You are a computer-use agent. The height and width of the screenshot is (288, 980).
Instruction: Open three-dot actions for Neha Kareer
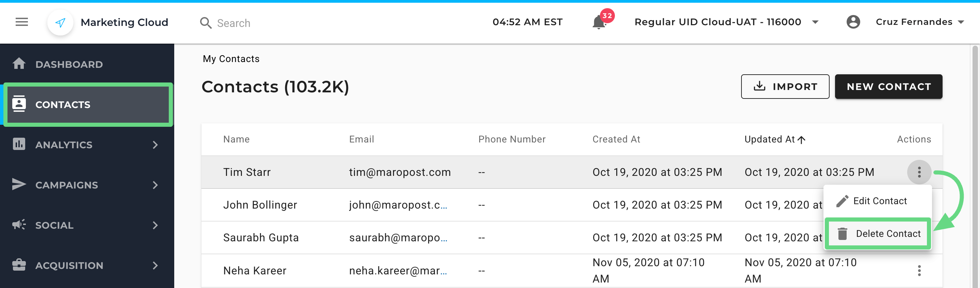[919, 271]
